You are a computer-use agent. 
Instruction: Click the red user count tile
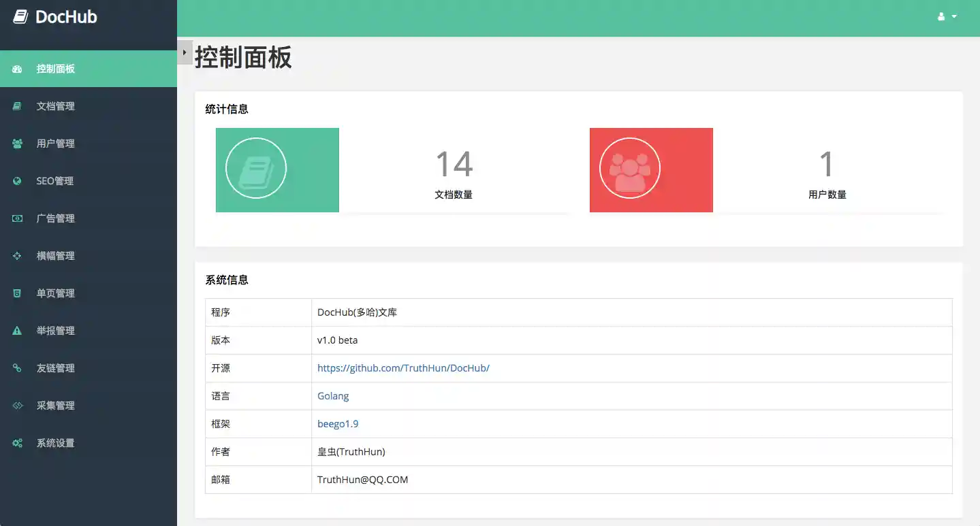[x=651, y=170]
